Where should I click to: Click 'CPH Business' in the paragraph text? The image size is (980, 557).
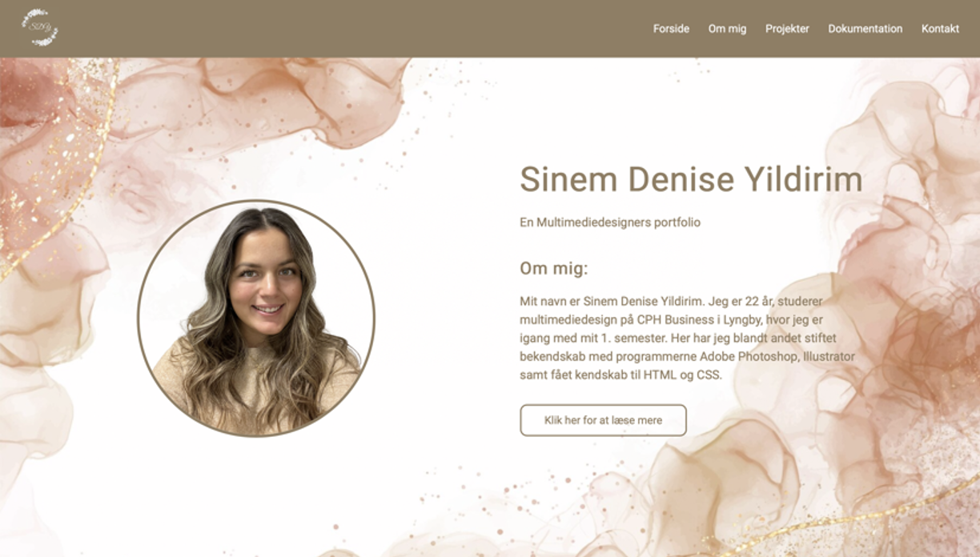tap(672, 320)
